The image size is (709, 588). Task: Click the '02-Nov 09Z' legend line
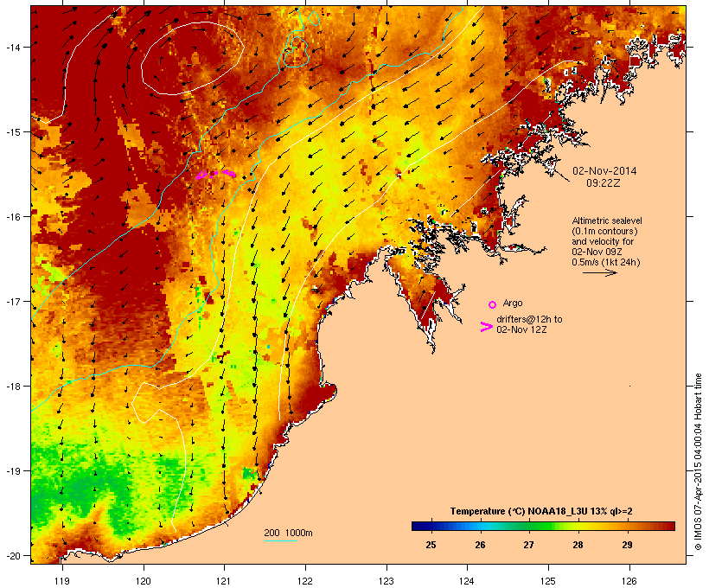click(597, 252)
